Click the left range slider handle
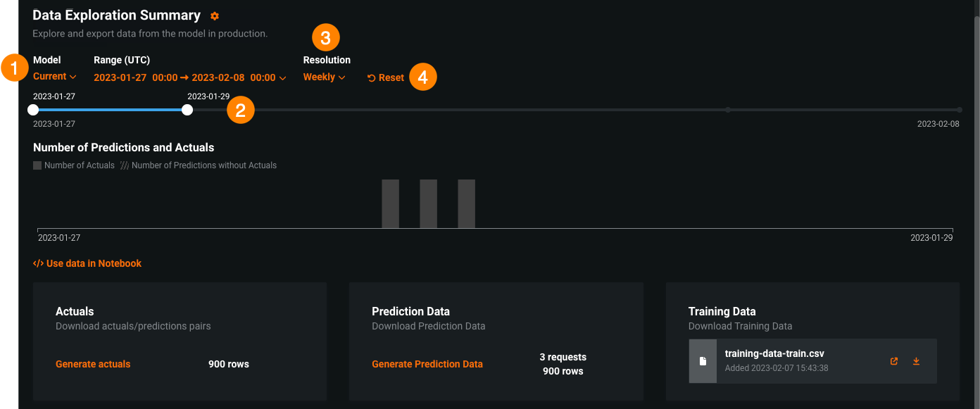Viewport: 980px width, 409px height. pos(33,110)
